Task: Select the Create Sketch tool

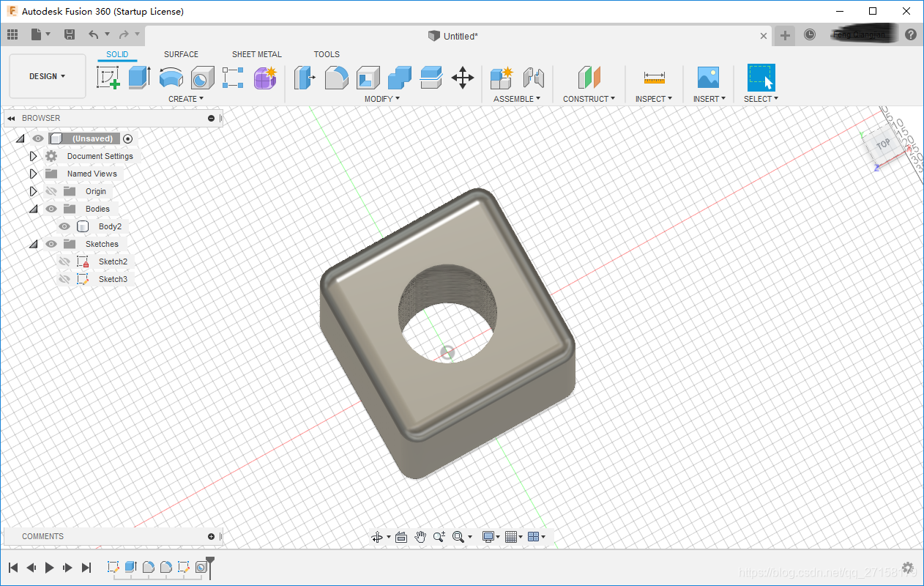Action: tap(108, 78)
